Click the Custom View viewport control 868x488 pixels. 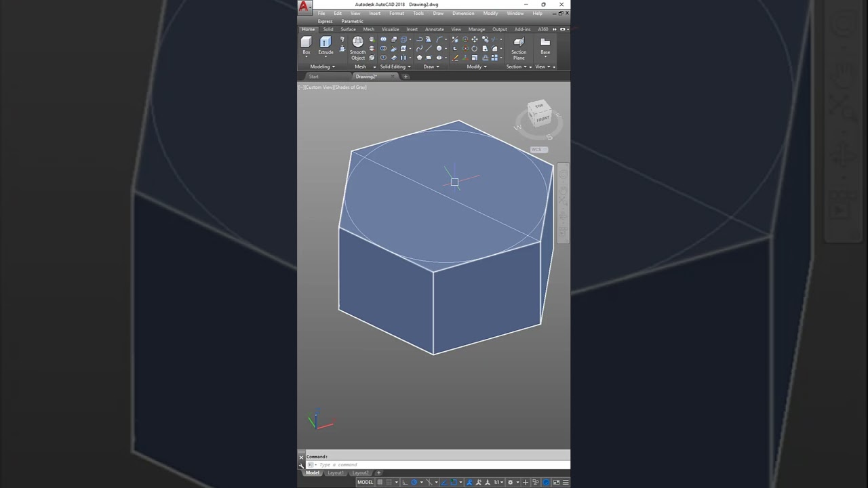tap(318, 87)
